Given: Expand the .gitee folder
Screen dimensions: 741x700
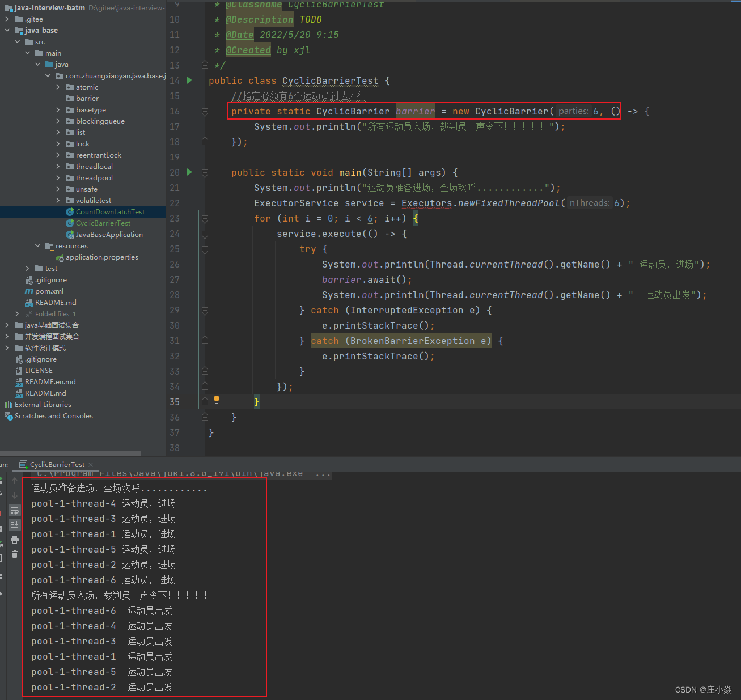Looking at the screenshot, I should 7,19.
